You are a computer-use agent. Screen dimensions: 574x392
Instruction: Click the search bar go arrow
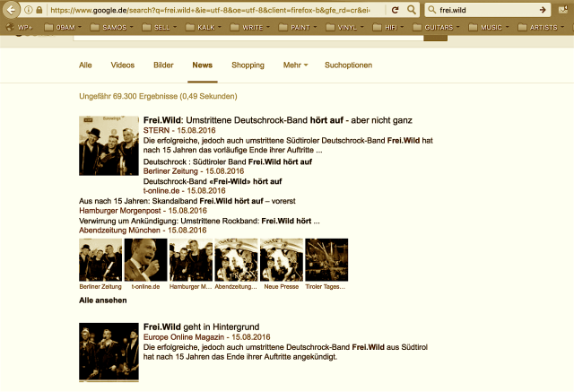[544, 10]
